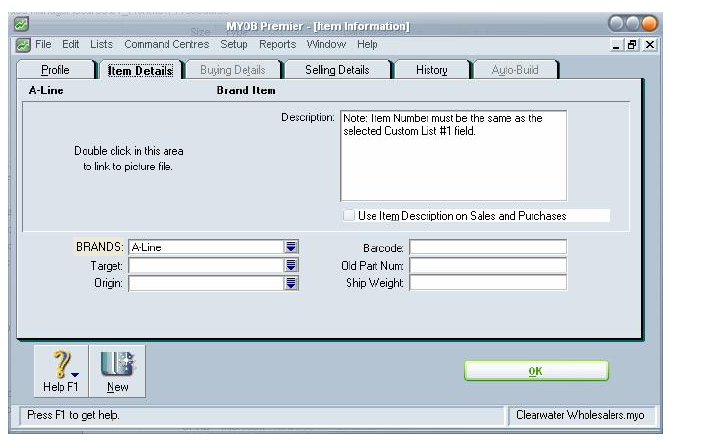Switch to the Auto-Build tab
This screenshot has width=722, height=440.
click(x=515, y=70)
